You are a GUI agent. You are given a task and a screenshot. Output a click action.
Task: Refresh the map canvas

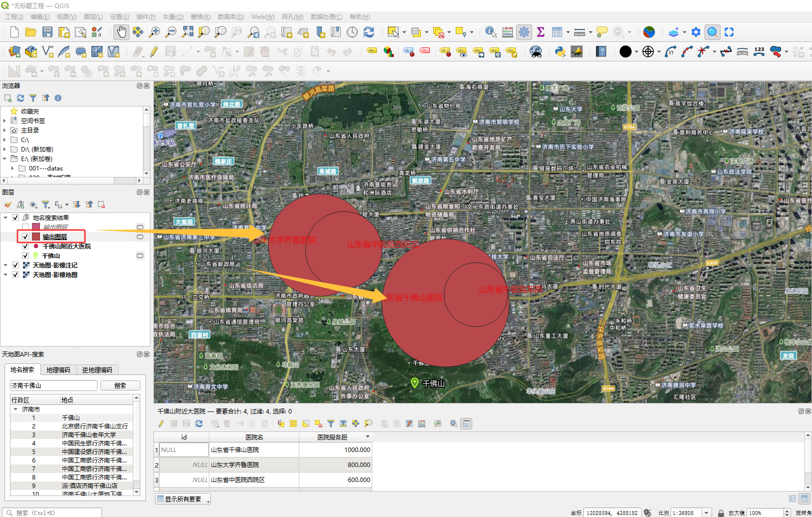click(369, 32)
